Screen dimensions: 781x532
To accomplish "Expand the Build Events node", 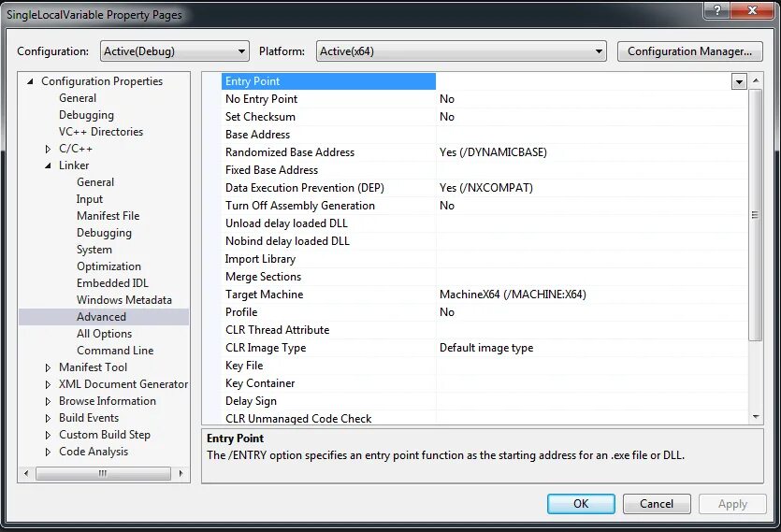I will tap(48, 419).
